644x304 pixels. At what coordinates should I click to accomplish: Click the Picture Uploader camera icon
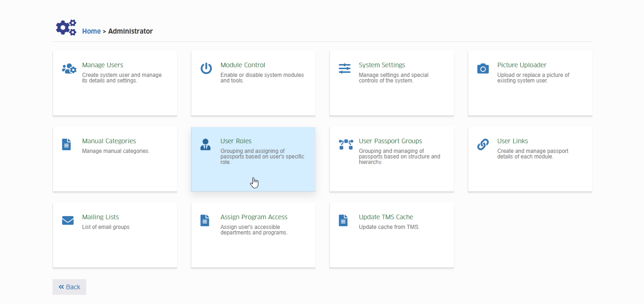click(x=483, y=69)
